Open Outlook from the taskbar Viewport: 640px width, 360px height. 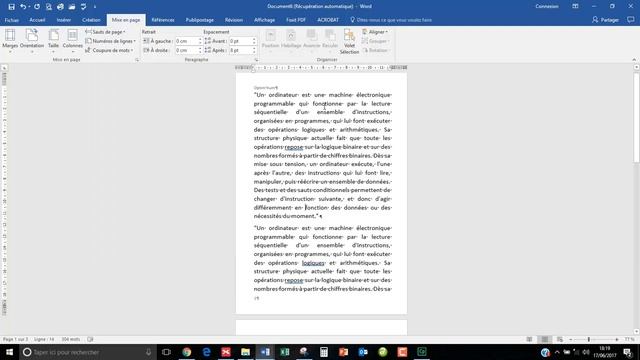pos(363,352)
